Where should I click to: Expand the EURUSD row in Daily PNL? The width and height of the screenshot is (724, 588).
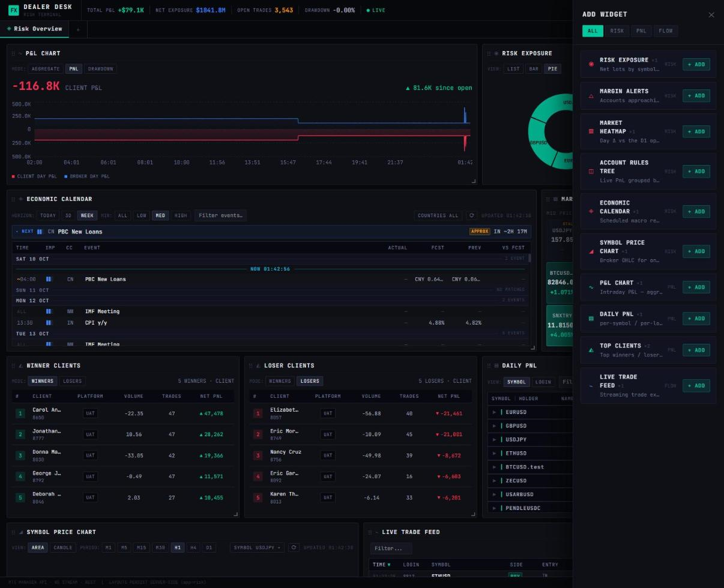click(494, 412)
